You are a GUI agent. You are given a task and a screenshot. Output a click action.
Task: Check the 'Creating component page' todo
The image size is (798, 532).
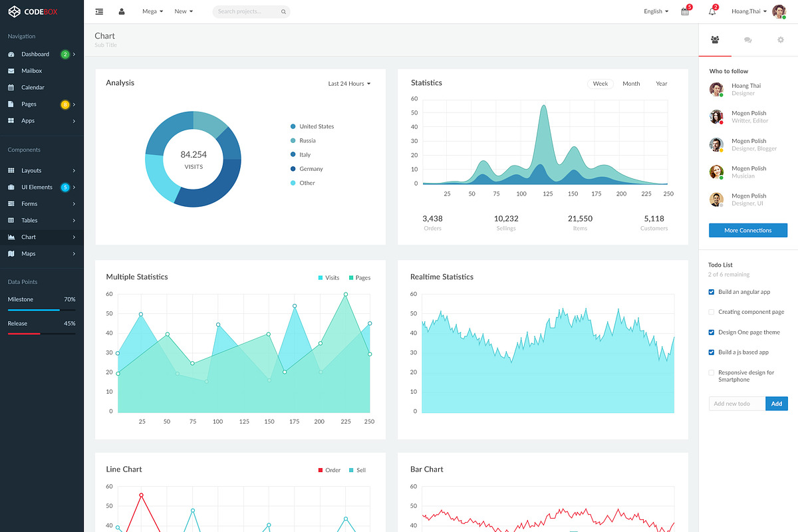pyautogui.click(x=711, y=311)
